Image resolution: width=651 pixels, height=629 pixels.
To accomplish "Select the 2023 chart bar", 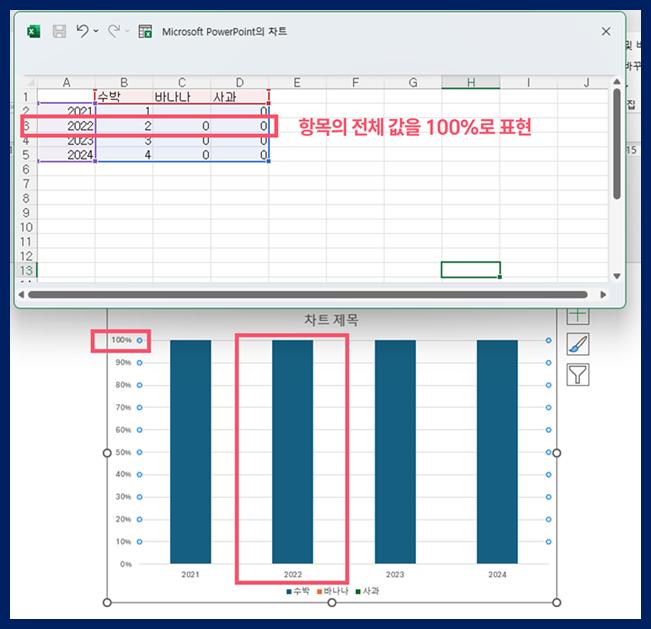I will (x=395, y=452).
